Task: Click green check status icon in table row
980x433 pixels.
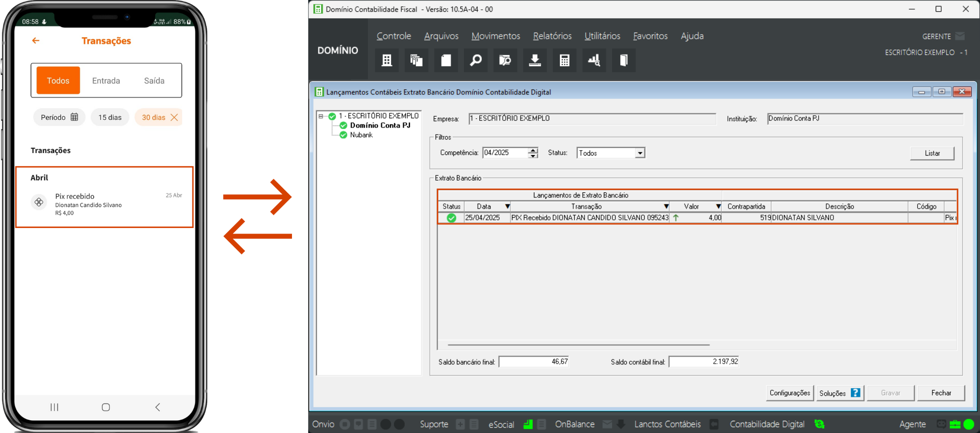Action: tap(451, 218)
